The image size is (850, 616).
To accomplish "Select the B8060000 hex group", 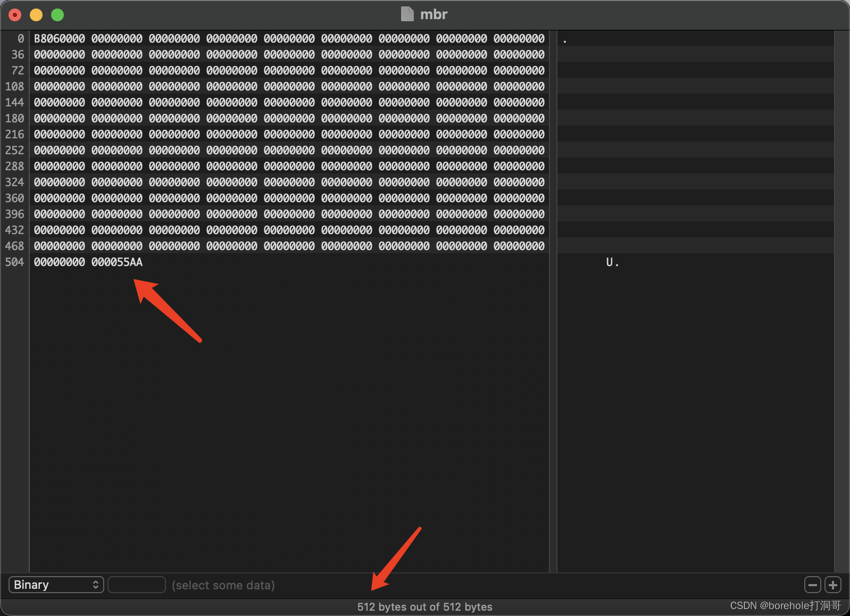I will pyautogui.click(x=60, y=39).
